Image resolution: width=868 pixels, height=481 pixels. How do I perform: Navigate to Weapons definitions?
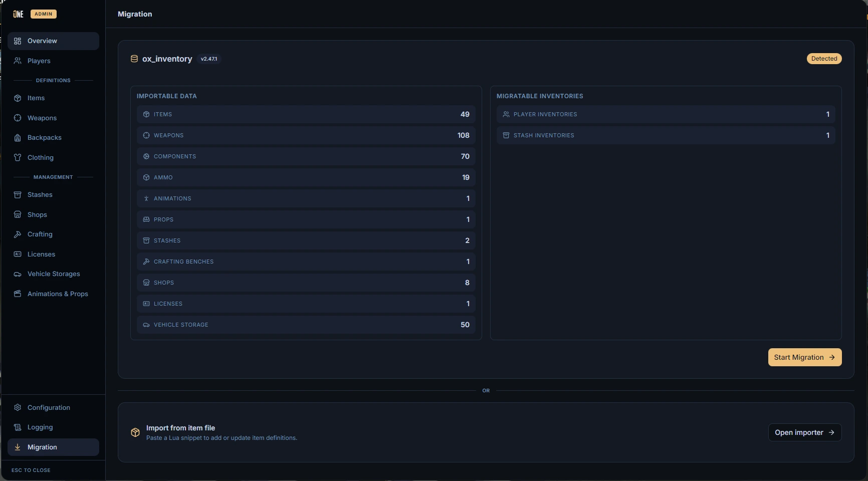pyautogui.click(x=53, y=118)
